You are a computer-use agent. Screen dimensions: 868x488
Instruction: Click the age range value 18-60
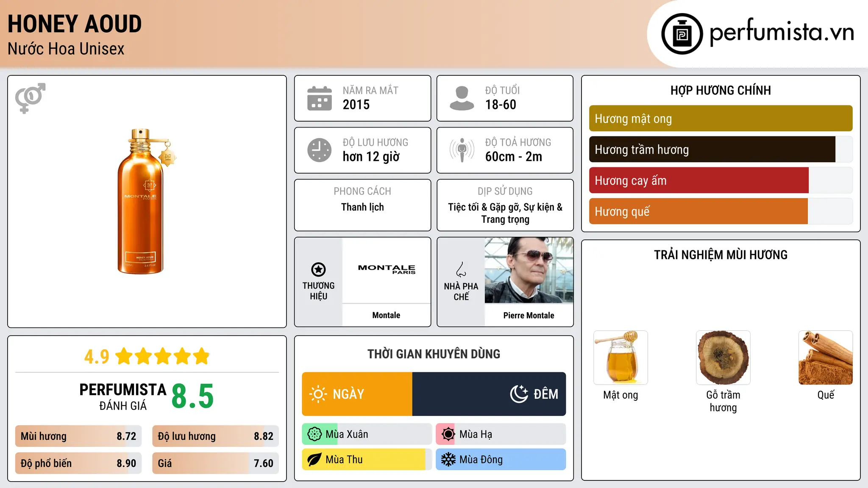tap(501, 105)
